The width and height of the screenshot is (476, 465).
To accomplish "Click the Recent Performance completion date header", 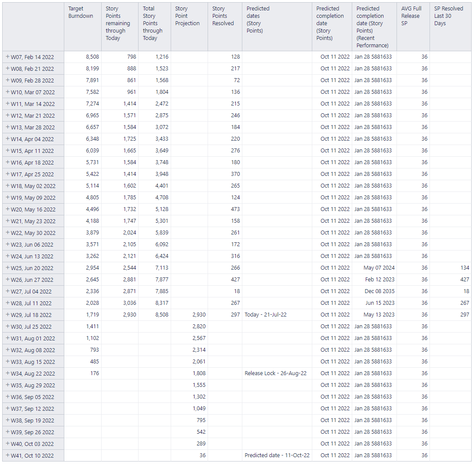I will pos(374,27).
